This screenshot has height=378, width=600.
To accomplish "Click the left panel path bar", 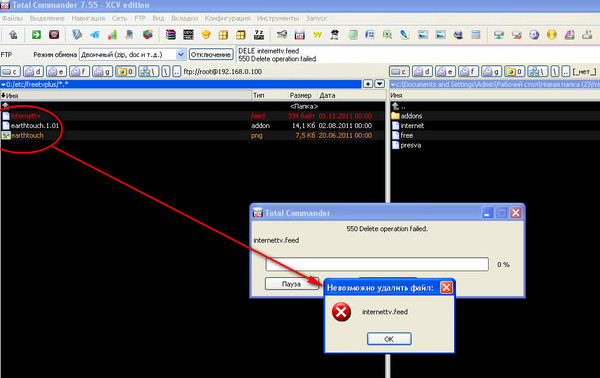I will (181, 84).
